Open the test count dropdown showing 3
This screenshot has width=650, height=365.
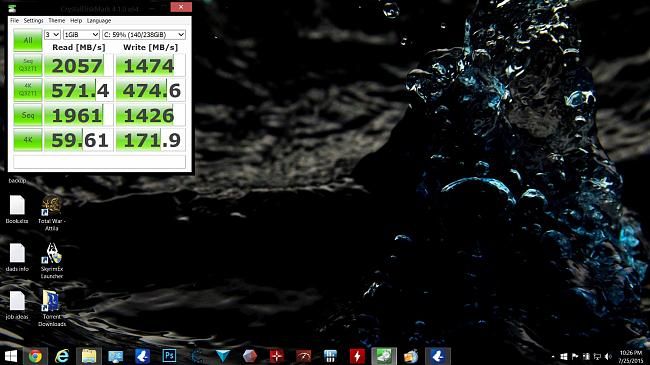pyautogui.click(x=52, y=34)
